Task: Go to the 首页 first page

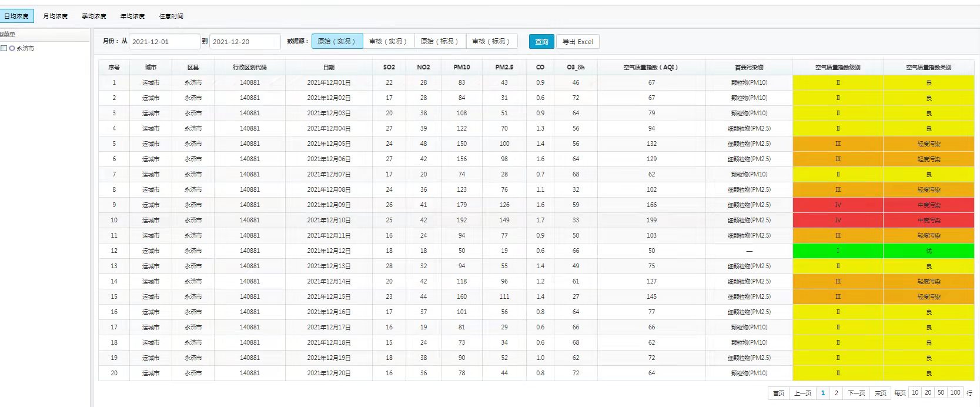Action: tap(778, 393)
